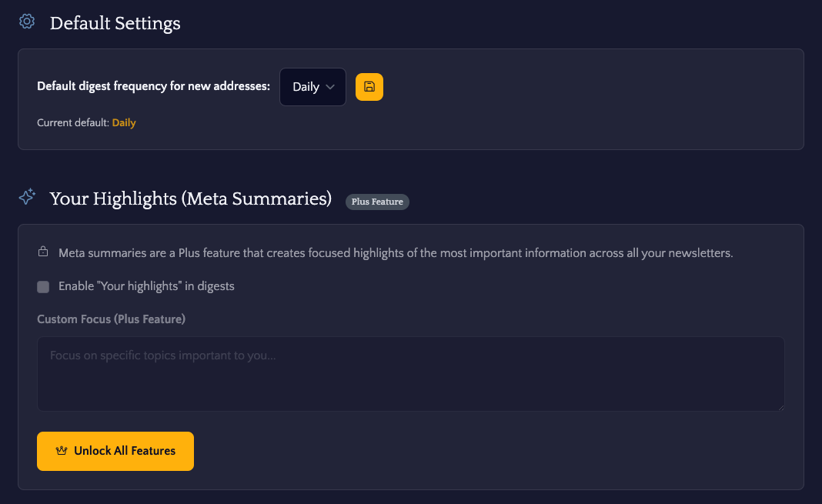This screenshot has width=822, height=504.
Task: Enable the "Your highlights" in digests checkbox
Action: pyautogui.click(x=43, y=287)
